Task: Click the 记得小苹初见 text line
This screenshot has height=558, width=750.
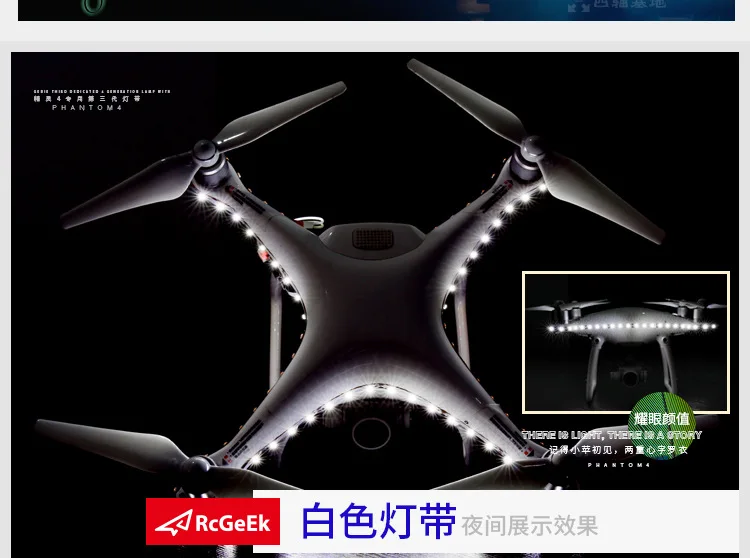Action: pyautogui.click(x=618, y=450)
